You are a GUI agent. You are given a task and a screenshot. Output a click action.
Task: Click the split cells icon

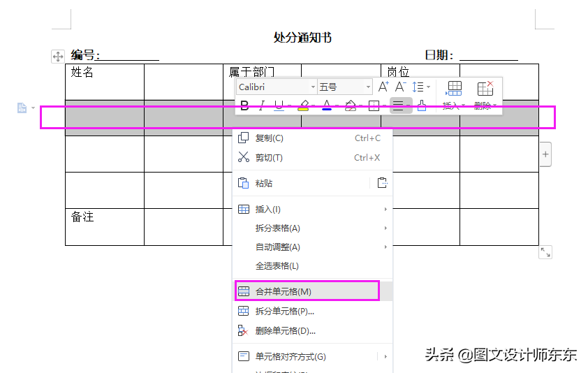pyautogui.click(x=244, y=311)
